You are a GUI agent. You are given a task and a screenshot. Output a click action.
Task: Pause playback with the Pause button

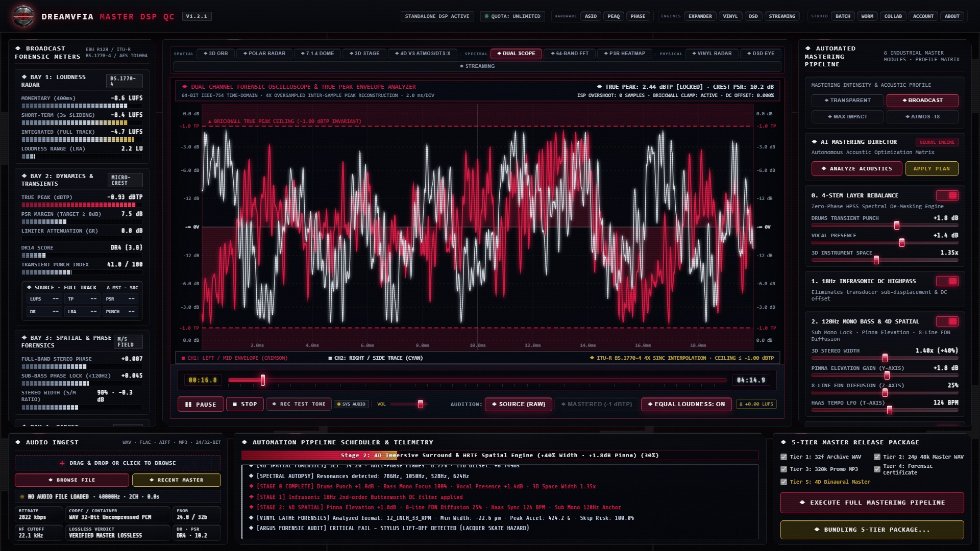pyautogui.click(x=201, y=404)
